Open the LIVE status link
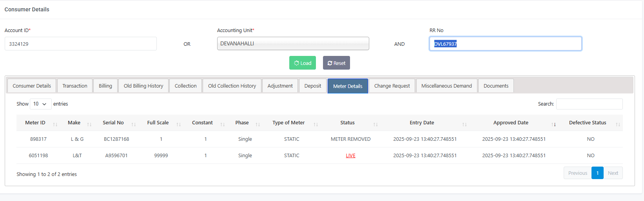 (x=350, y=156)
